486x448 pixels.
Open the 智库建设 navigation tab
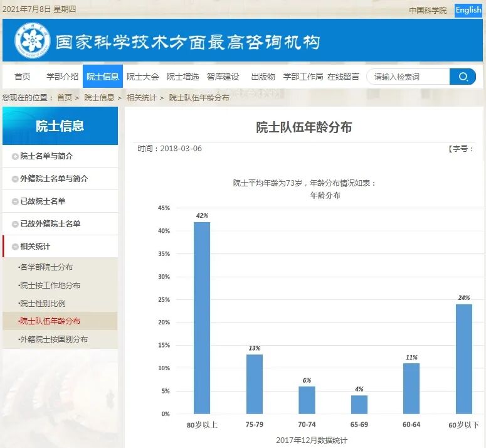click(x=223, y=77)
